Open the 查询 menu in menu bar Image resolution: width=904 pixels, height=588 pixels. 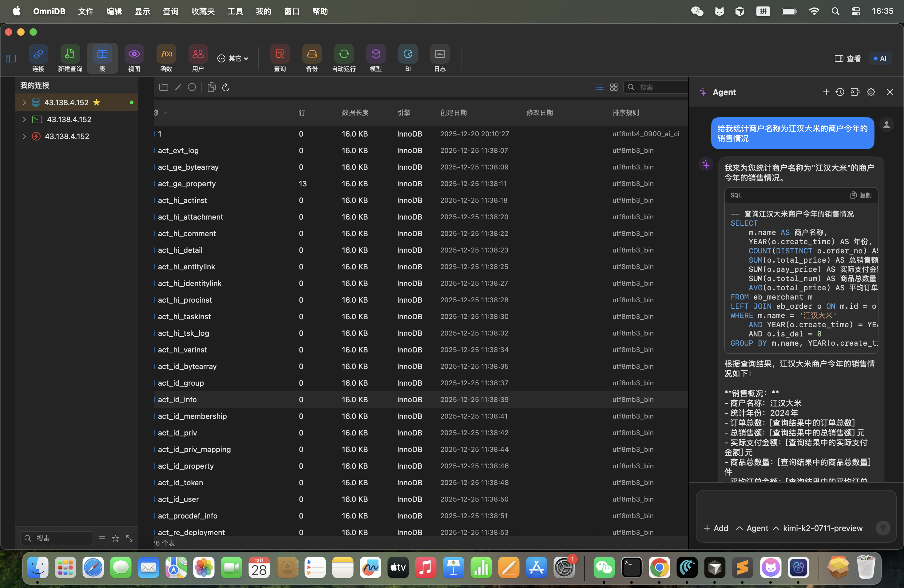[171, 11]
